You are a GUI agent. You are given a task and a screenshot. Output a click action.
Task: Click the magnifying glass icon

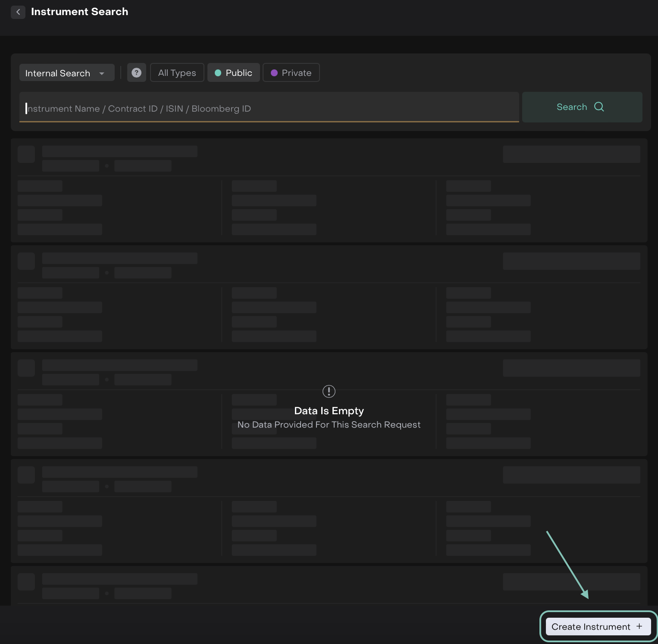tap(599, 107)
